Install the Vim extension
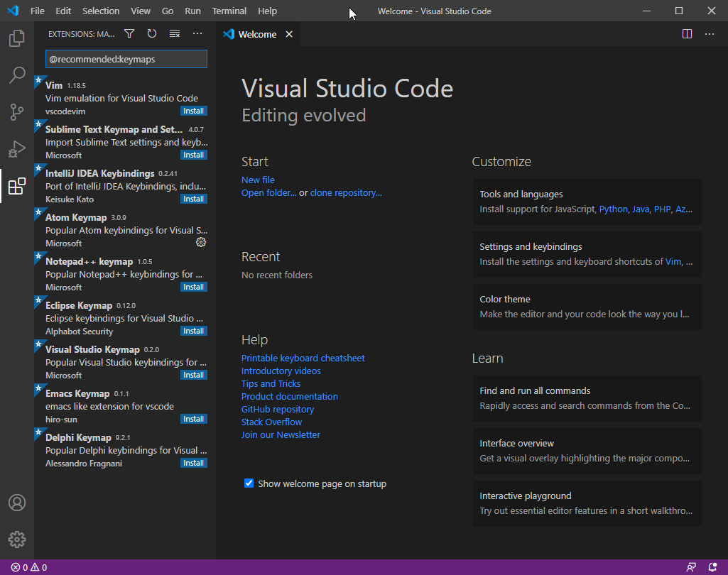This screenshot has height=575, width=728. pos(193,111)
